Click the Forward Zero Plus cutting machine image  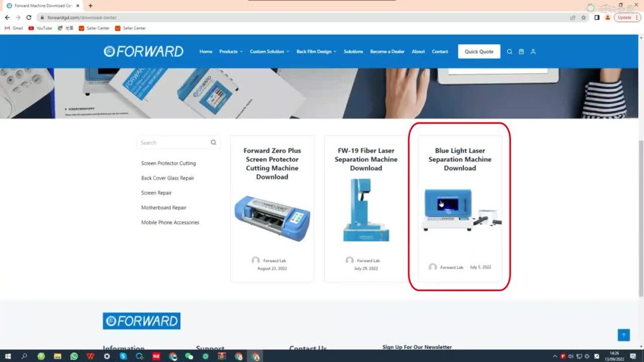[272, 217]
